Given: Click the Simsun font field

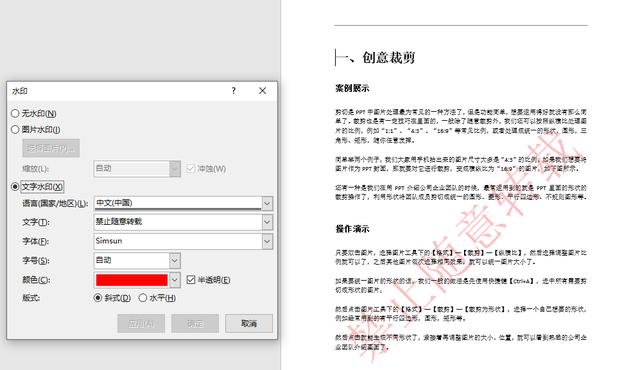Looking at the screenshot, I should [x=178, y=241].
